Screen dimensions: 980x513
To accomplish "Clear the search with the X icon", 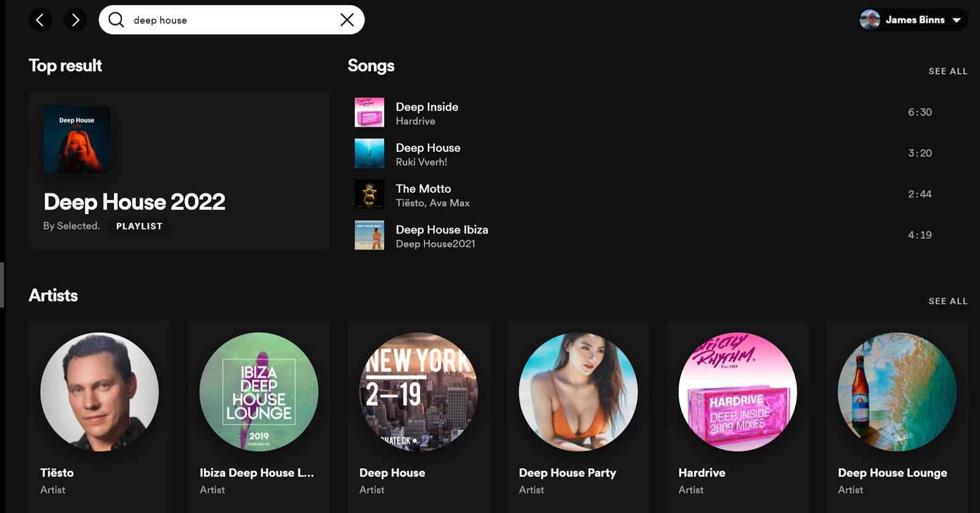I will pyautogui.click(x=347, y=20).
